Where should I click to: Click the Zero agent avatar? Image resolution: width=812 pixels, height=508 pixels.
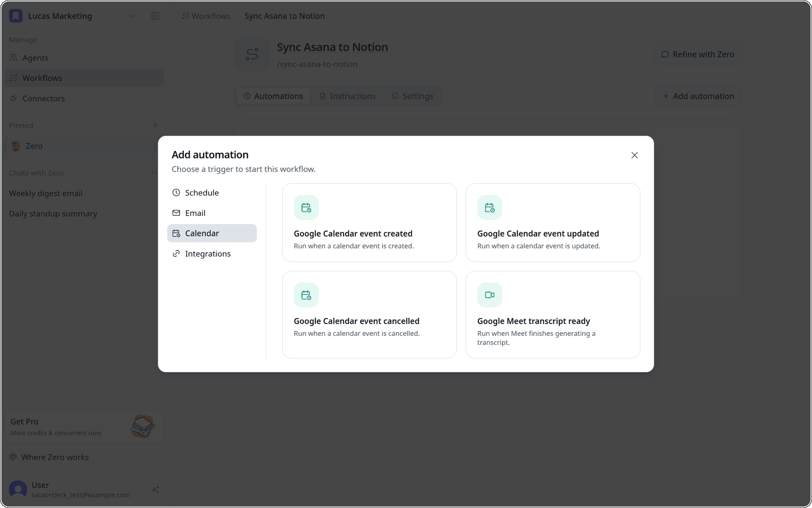(16, 146)
